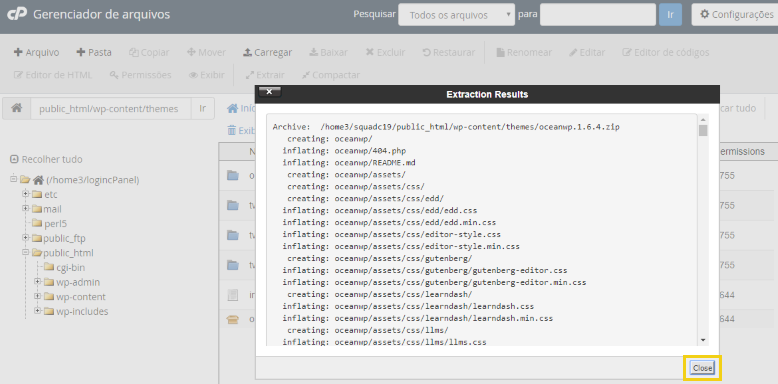Open the Editor de códigos
This screenshot has height=384, width=778.
coord(666,52)
